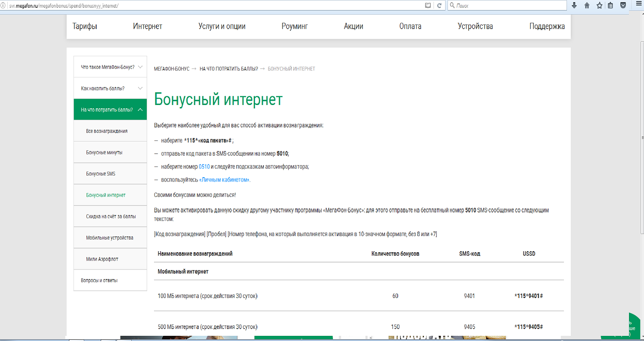Viewport: 644px width, 341px height.
Task: Open the Услуги и опции menu
Action: tap(222, 26)
